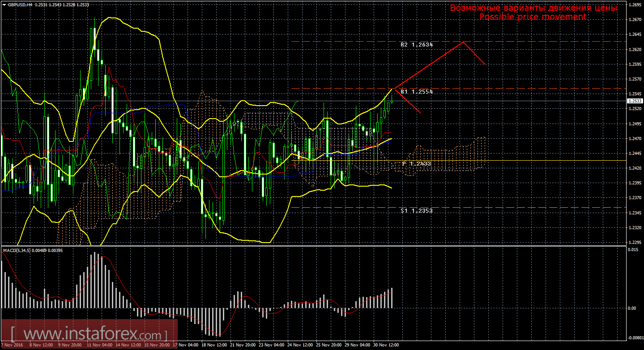Open the www.instaforex.com watermark link
Image resolution: width=644 pixels, height=350 pixels.
point(89,335)
